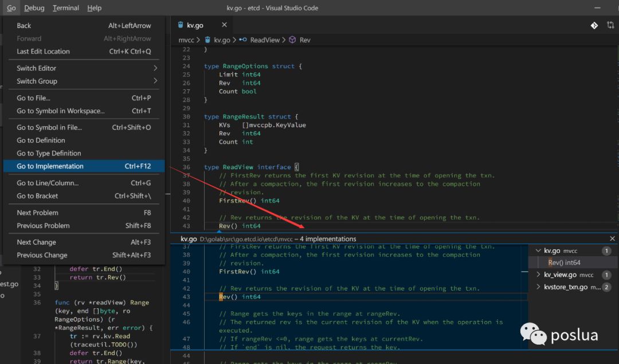The height and width of the screenshot is (364, 619).
Task: Open the Go menu in menu bar
Action: coord(11,8)
